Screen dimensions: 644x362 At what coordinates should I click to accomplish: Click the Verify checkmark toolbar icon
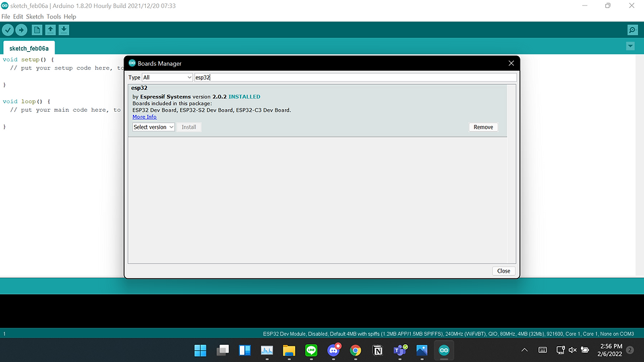click(8, 30)
